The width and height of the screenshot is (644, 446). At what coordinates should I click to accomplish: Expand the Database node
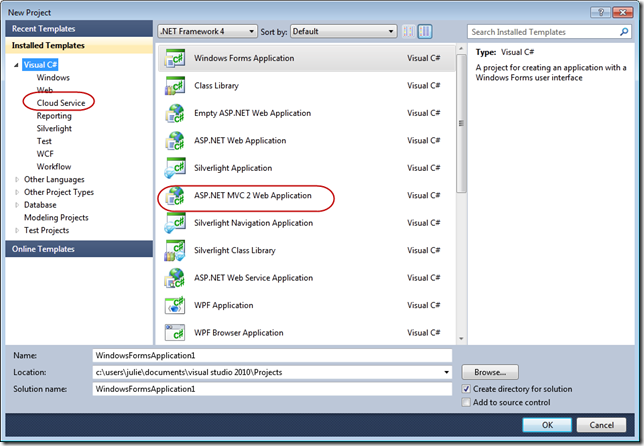[17, 205]
